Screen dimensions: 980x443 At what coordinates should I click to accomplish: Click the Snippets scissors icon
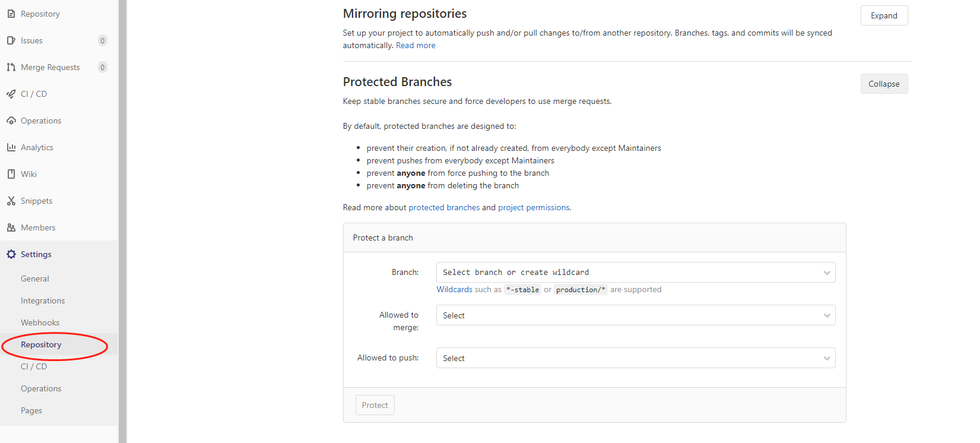click(x=11, y=201)
